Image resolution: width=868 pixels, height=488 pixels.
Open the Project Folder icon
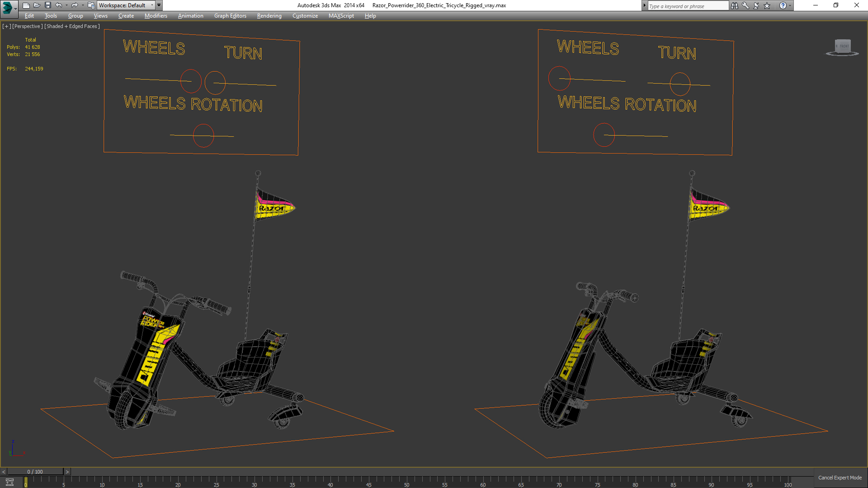91,5
